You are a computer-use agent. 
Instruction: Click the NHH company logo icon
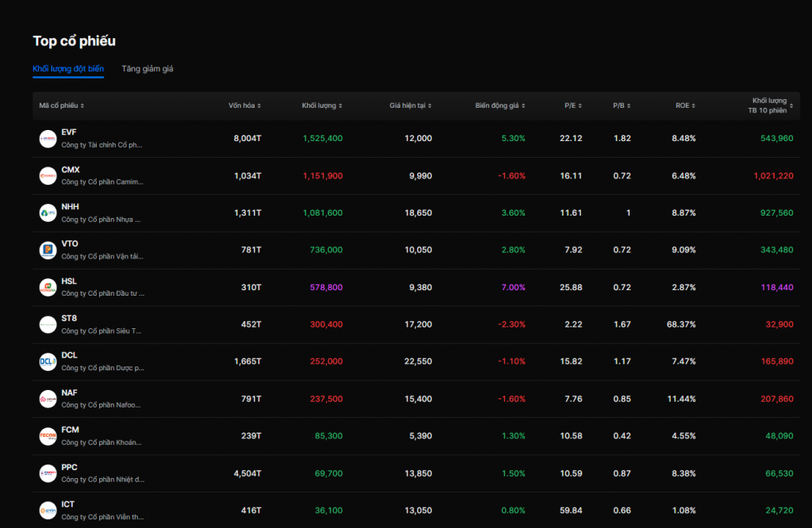(48, 213)
